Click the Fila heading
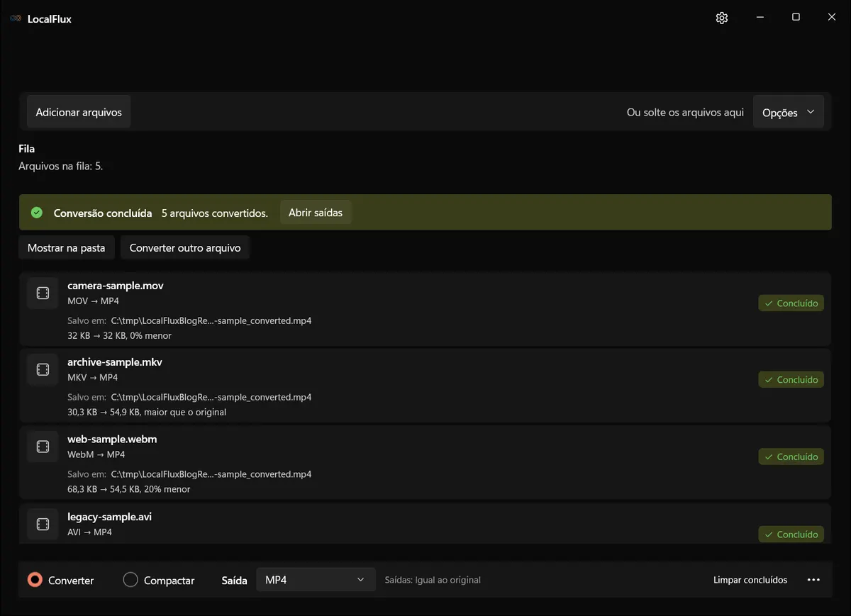 tap(26, 149)
